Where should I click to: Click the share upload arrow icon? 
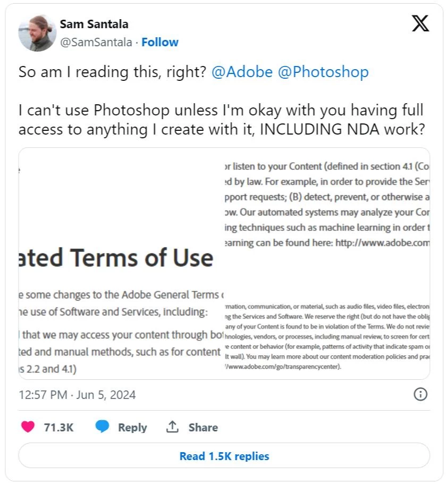(x=172, y=427)
